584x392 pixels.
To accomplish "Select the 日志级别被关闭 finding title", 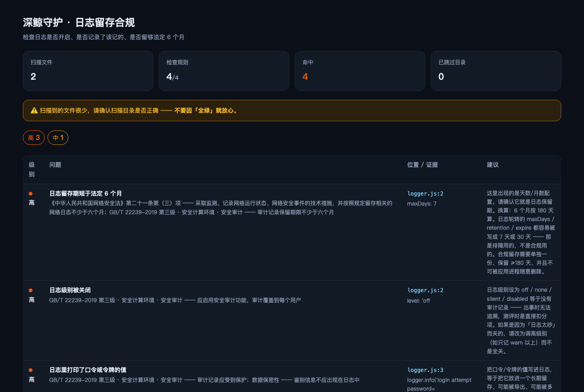I will click(x=70, y=290).
